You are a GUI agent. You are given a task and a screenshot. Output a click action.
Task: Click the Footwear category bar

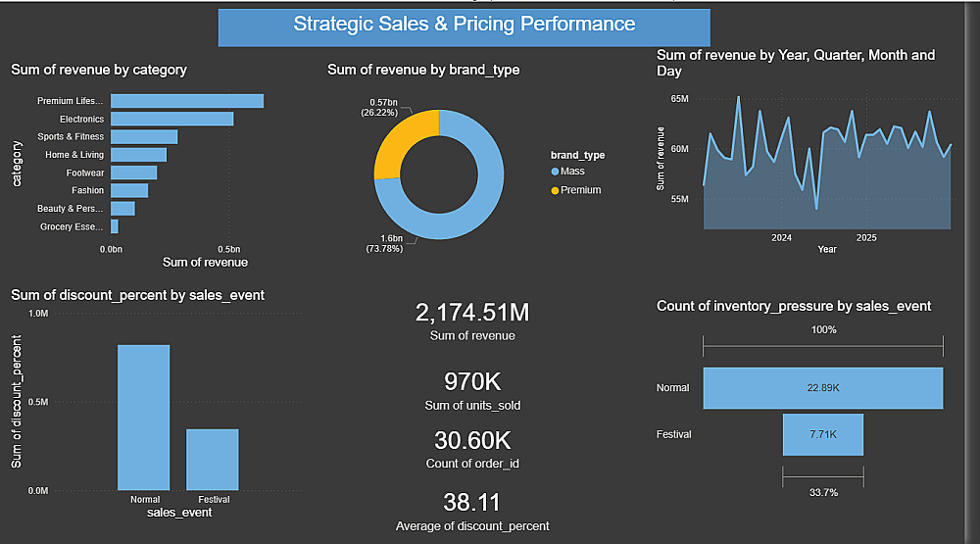click(x=133, y=173)
